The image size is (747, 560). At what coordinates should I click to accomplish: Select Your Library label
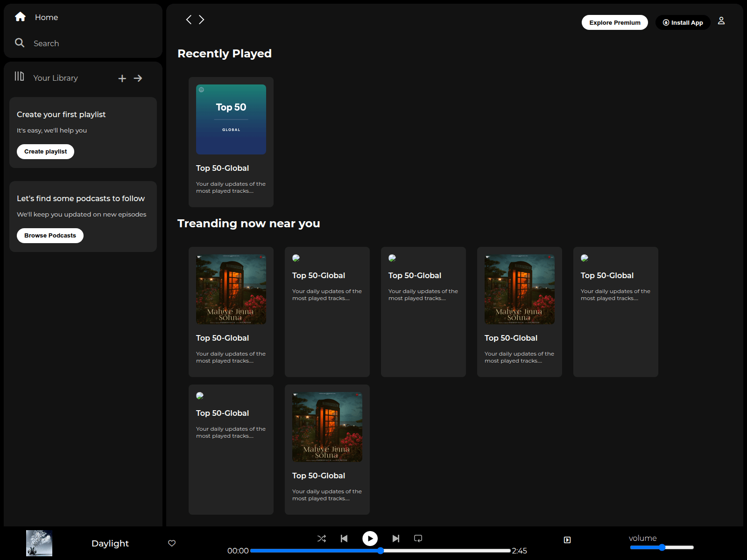click(x=56, y=78)
